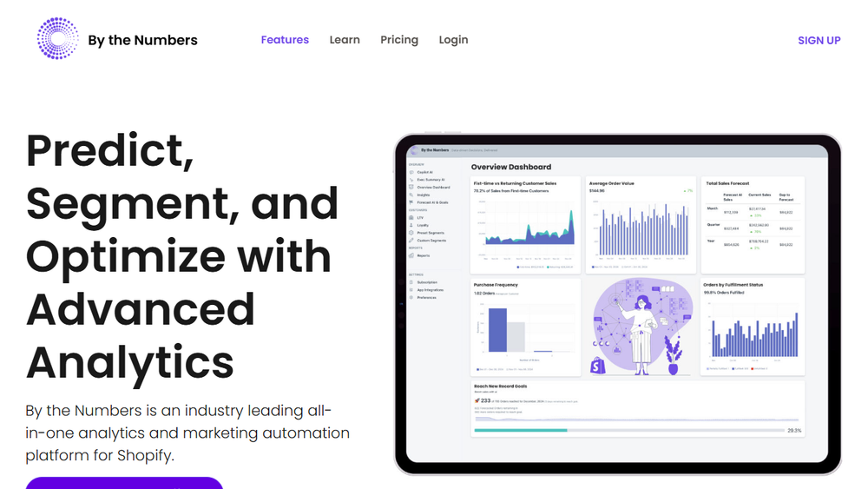Click the Copilot AI icon in dashboard sidebar

[x=411, y=172]
